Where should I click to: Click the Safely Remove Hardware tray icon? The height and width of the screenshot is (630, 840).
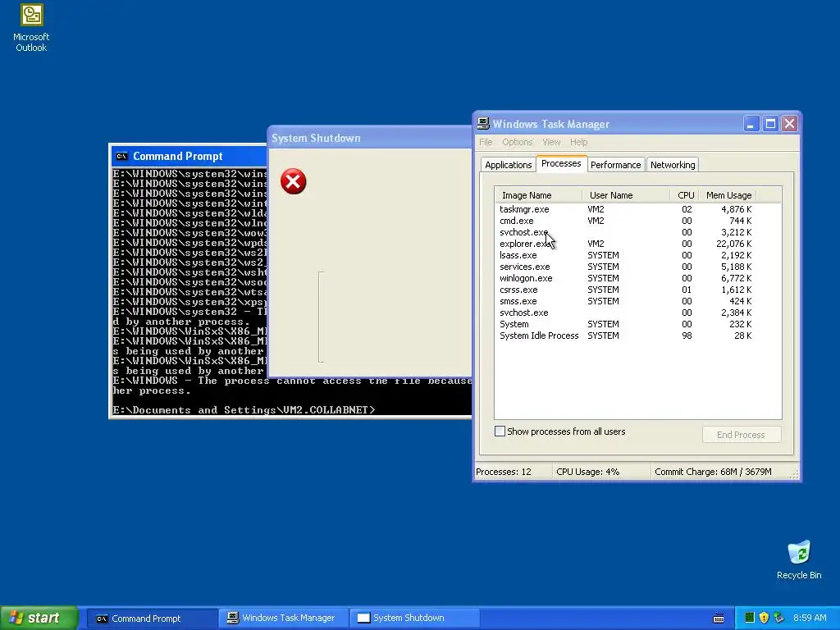(x=778, y=618)
